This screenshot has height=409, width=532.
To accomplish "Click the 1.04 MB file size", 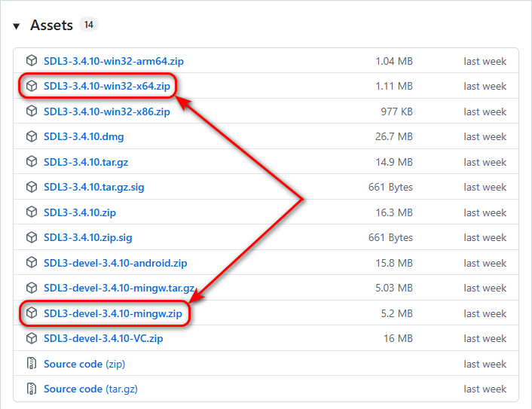I will click(394, 61).
